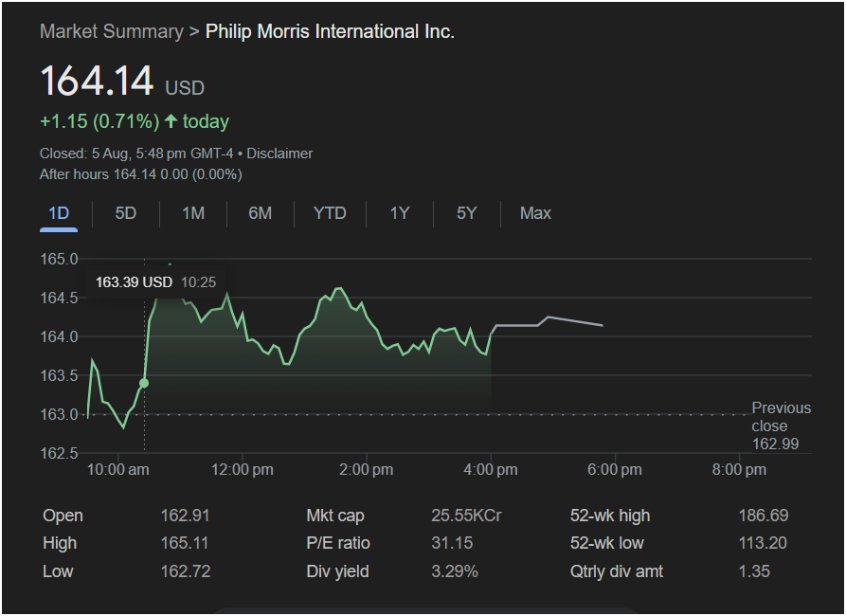Viewport: 846px width, 616px height.
Task: Switch to the 5D chart range
Action: pyautogui.click(x=126, y=213)
